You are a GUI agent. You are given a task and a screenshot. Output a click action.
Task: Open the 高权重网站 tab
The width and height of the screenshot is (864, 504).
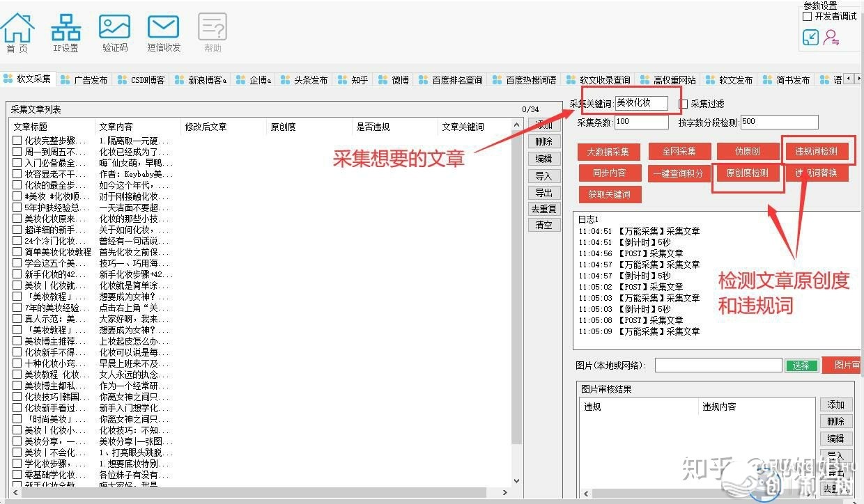pyautogui.click(x=668, y=80)
